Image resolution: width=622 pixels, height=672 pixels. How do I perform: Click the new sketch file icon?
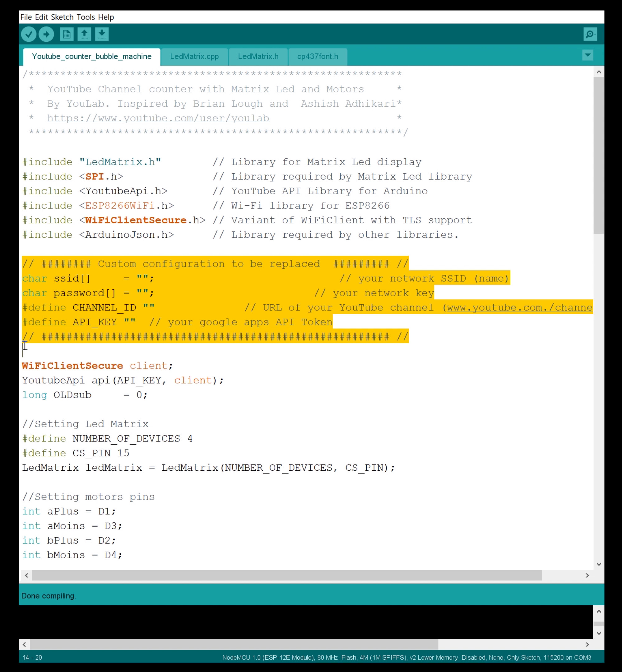click(x=67, y=34)
